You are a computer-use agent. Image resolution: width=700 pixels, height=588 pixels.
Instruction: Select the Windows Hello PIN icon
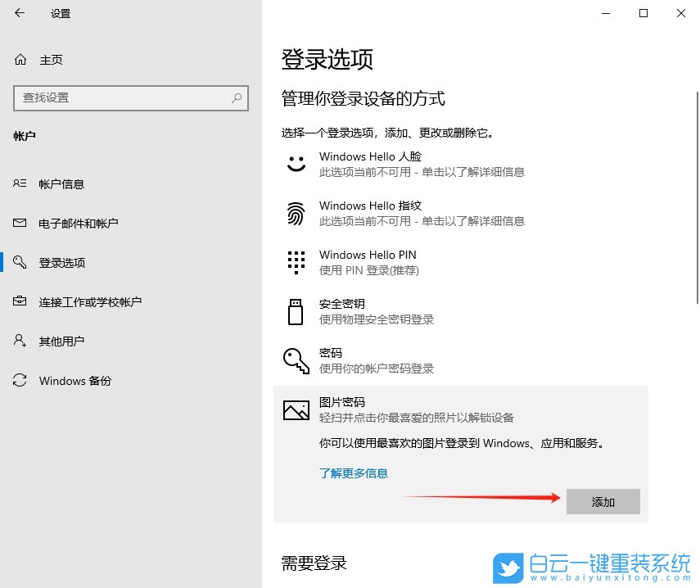[296, 262]
